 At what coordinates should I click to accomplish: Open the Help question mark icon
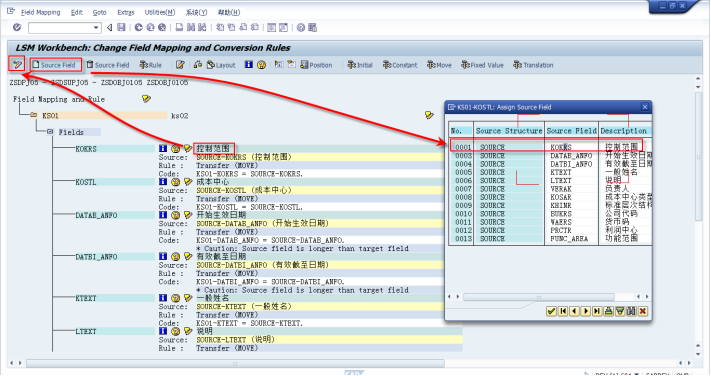tap(301, 28)
